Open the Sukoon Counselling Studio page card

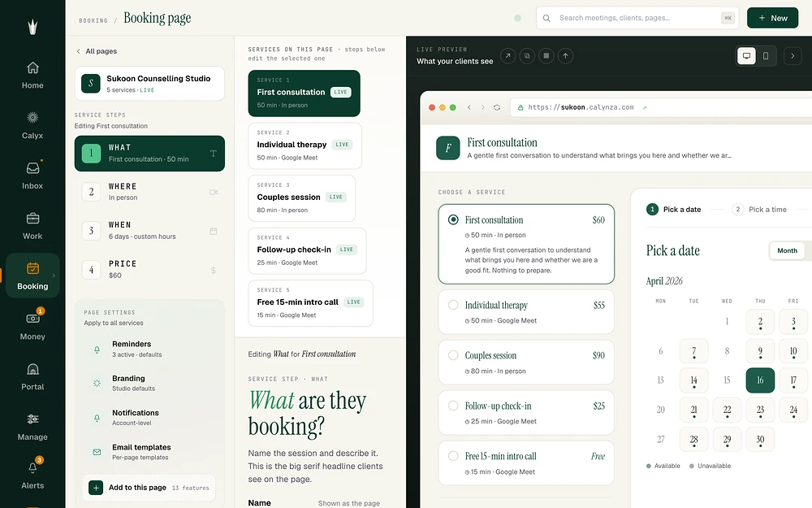coord(149,84)
